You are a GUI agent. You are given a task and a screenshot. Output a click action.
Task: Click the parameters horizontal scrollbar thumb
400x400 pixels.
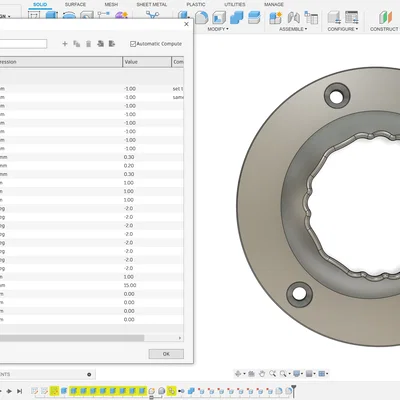pos(72,338)
